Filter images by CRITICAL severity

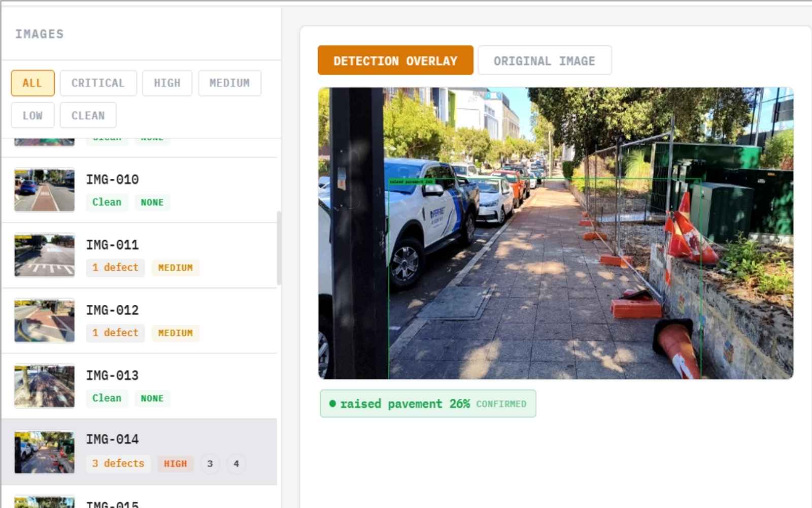tap(98, 83)
